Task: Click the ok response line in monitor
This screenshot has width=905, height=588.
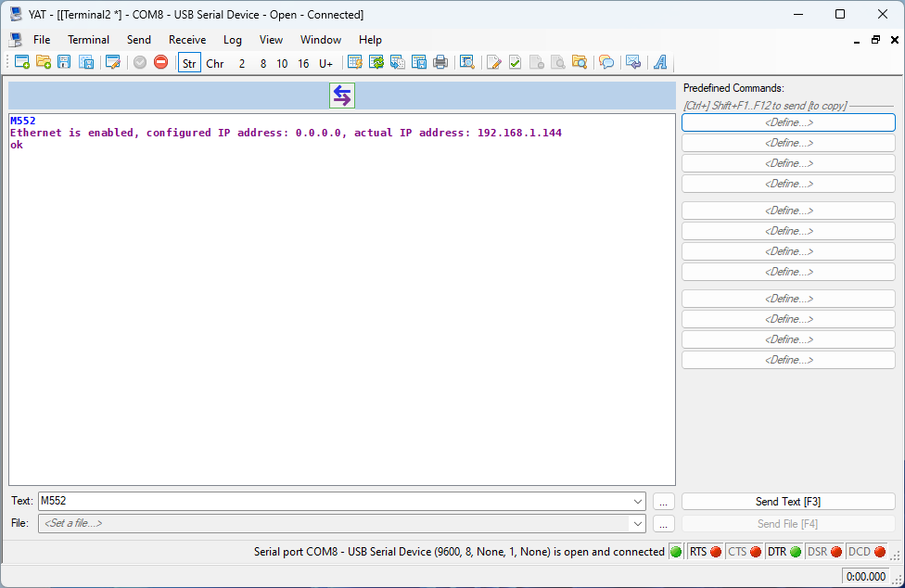Action: [17, 145]
